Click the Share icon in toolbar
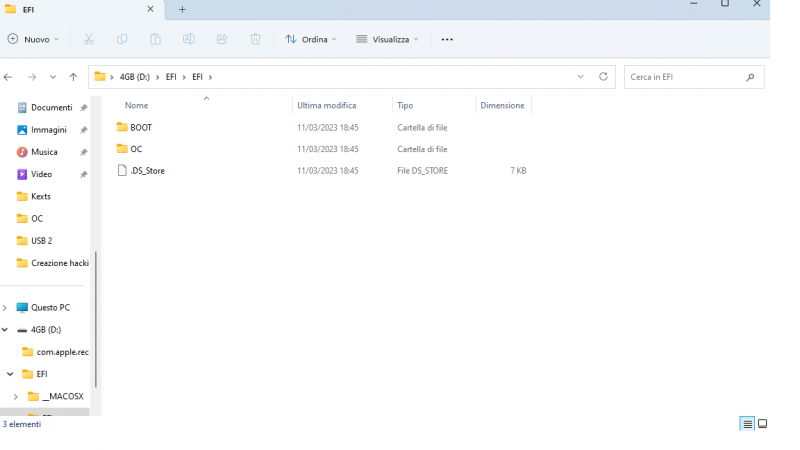800x450 pixels. tap(222, 39)
